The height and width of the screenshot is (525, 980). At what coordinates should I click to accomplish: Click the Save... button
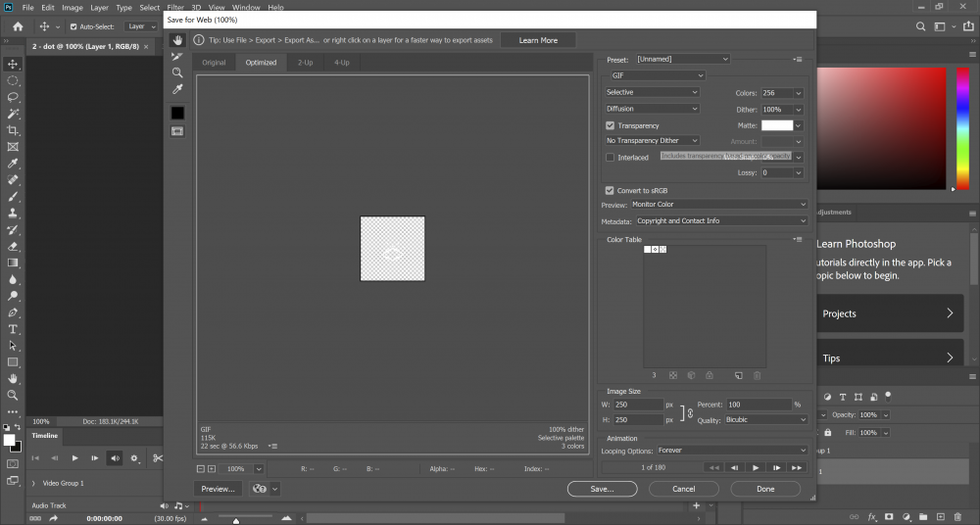pyautogui.click(x=602, y=489)
